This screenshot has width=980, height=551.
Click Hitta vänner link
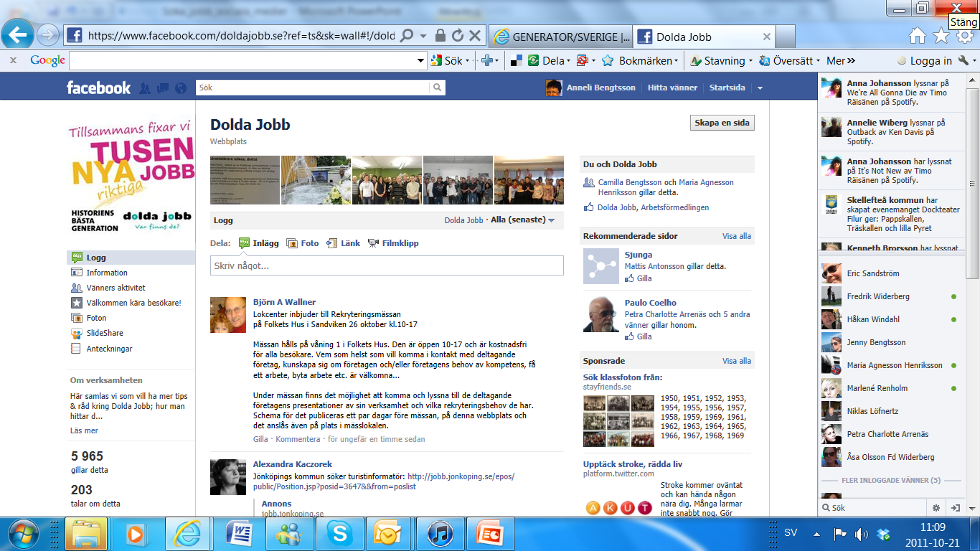click(x=672, y=88)
